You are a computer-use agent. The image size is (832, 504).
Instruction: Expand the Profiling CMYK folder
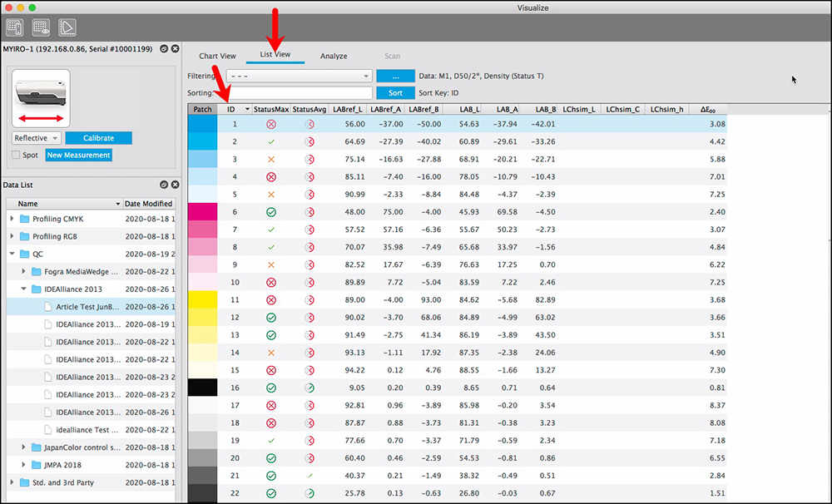pyautogui.click(x=12, y=219)
